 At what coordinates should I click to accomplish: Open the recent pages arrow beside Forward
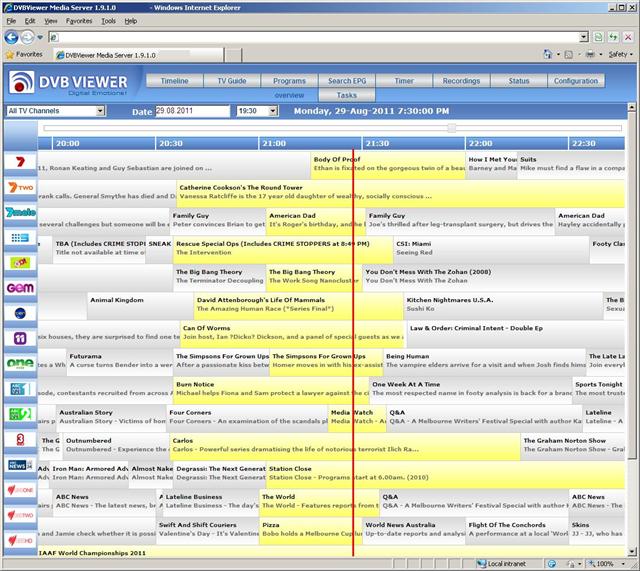coord(40,38)
